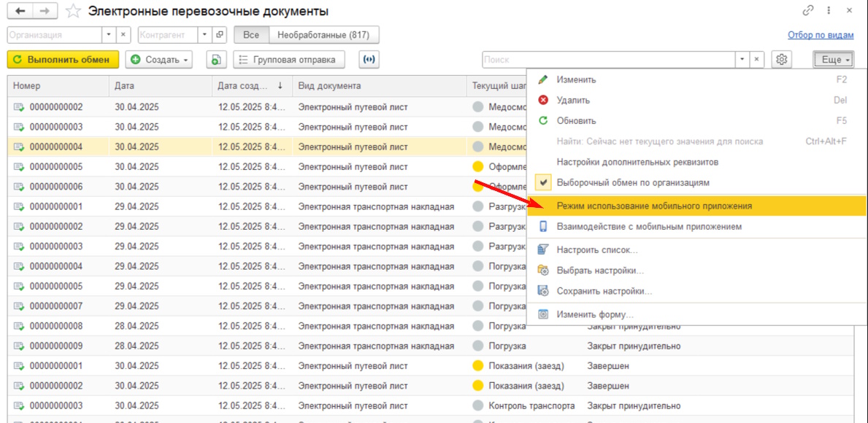Click Электронная транспортная накладная in row 00000000001
The image size is (868, 423).
pos(377,207)
